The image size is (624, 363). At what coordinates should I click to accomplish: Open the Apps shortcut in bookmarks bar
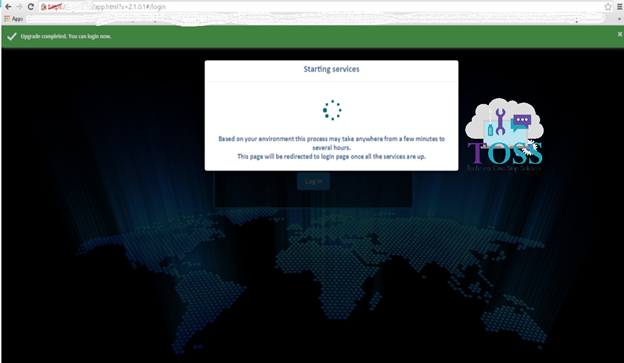[x=14, y=19]
